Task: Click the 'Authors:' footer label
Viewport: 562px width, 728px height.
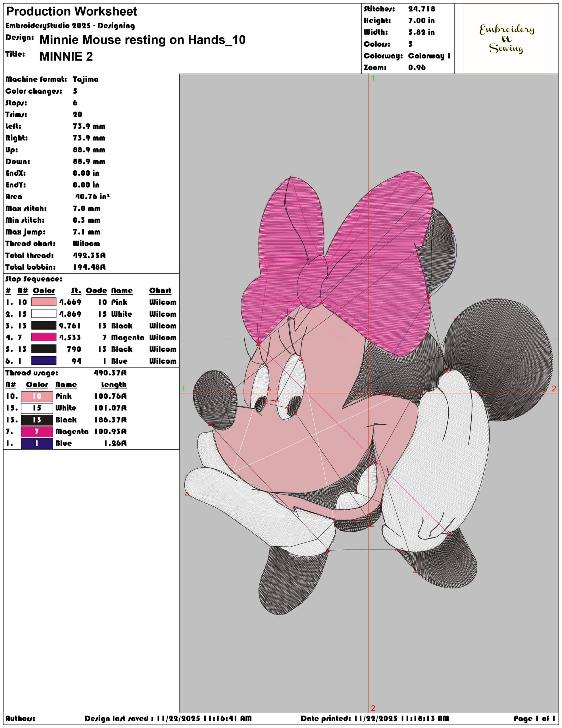Action: (20, 718)
